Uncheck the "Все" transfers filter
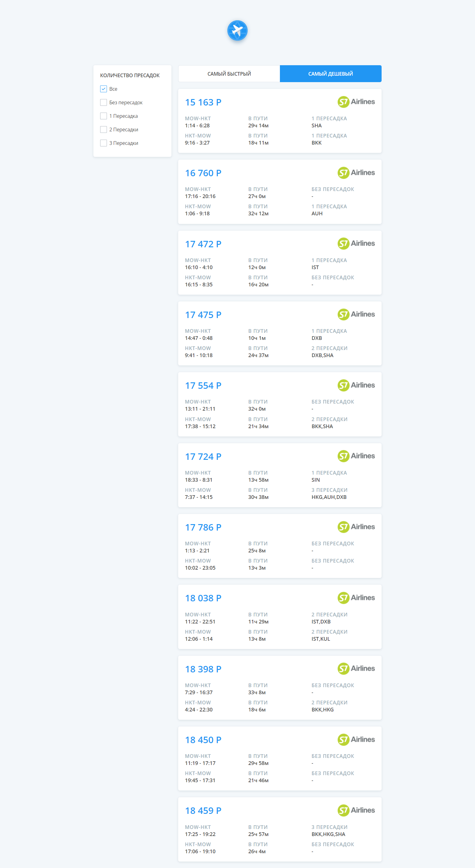475x868 pixels. tap(103, 89)
